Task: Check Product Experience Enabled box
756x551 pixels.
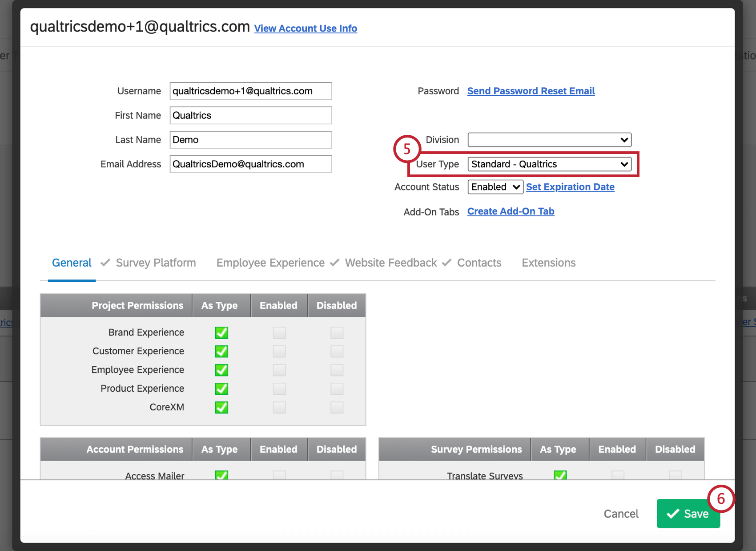Action: coord(279,389)
